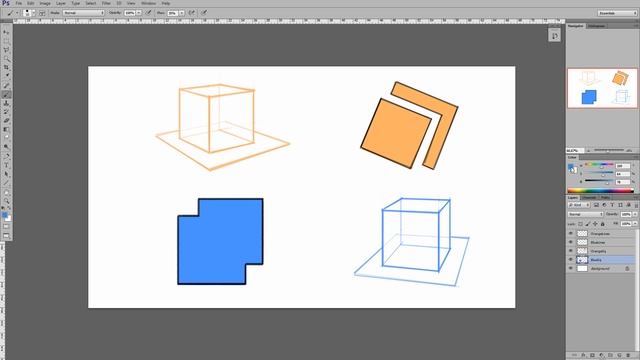Open the layer blend mode dropdown
Screen dimensions: 640x360
point(585,214)
